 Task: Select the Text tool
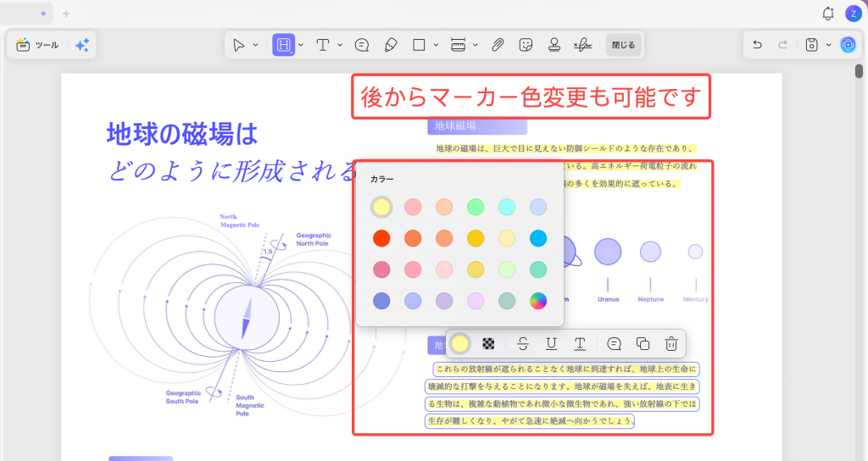point(323,45)
